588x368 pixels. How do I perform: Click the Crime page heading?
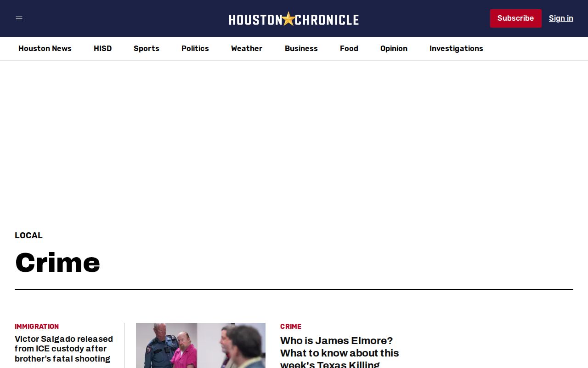click(x=57, y=263)
